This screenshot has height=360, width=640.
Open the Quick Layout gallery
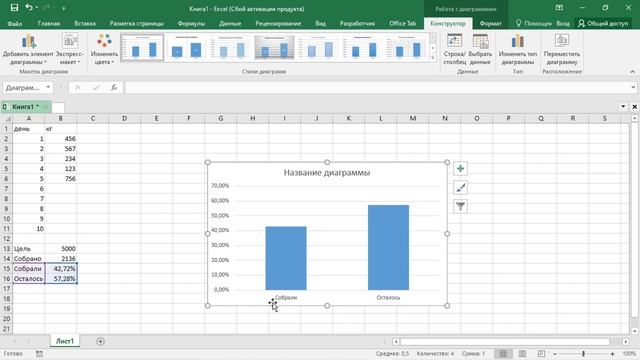(70, 49)
